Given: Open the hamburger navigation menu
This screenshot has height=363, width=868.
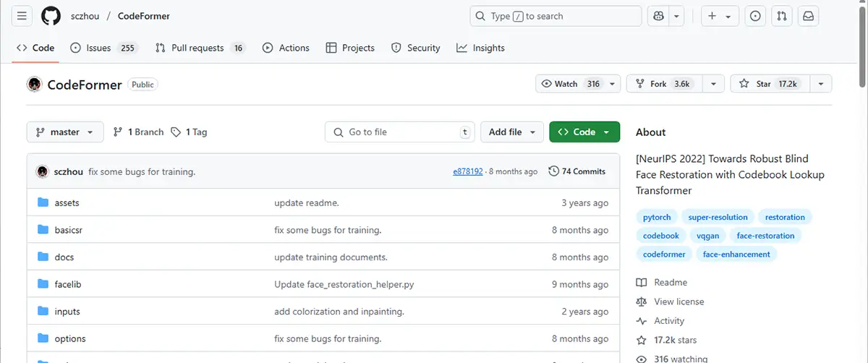Looking at the screenshot, I should point(22,16).
